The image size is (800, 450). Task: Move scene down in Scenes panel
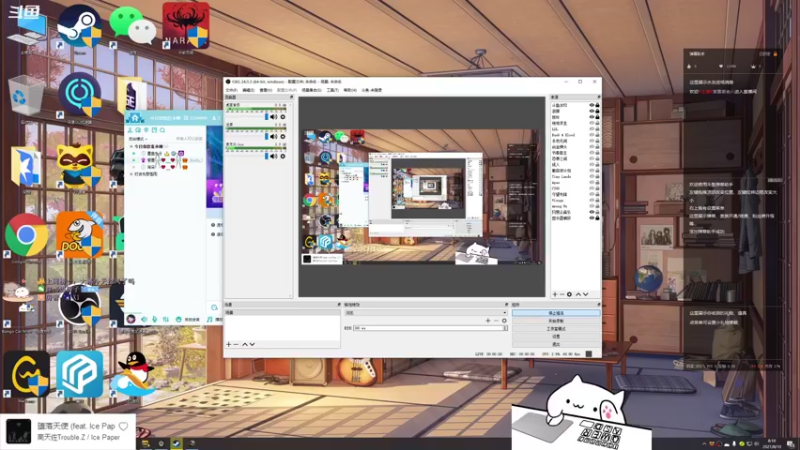252,344
